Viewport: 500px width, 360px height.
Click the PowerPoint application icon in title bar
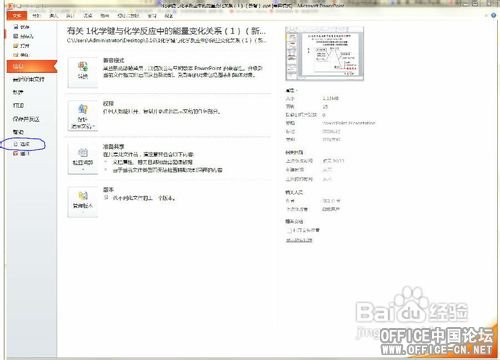click(9, 6)
